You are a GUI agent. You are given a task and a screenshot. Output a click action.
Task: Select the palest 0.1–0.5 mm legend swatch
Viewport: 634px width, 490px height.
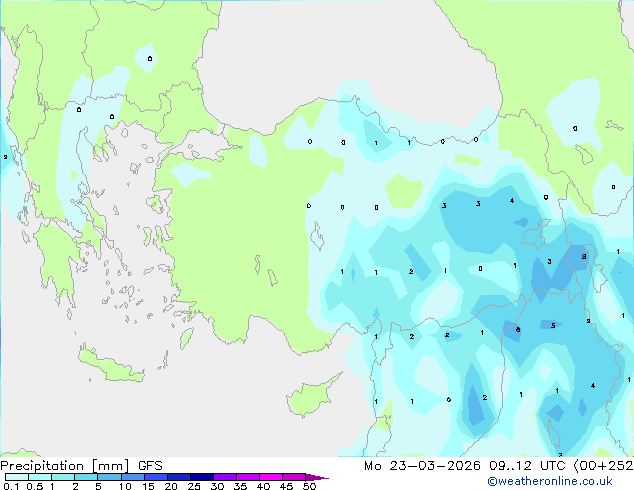17,477
